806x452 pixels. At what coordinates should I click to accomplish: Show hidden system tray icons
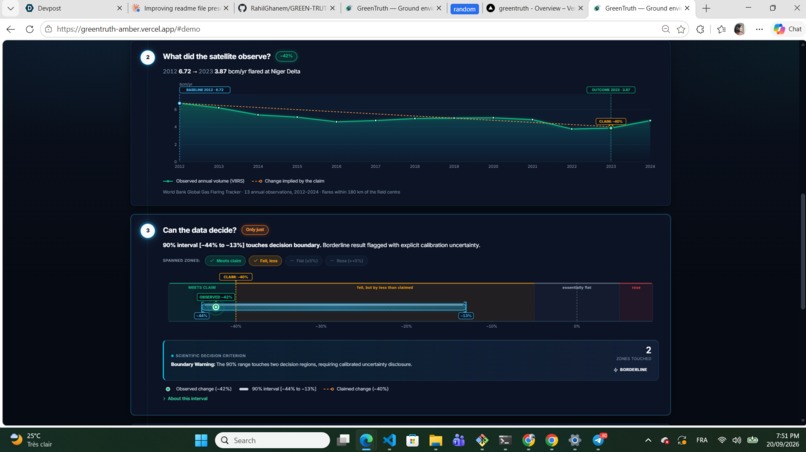pos(648,440)
